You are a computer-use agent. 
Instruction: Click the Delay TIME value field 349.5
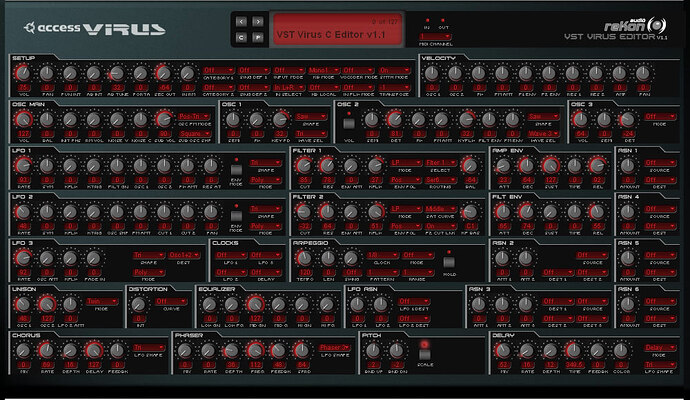[574, 365]
